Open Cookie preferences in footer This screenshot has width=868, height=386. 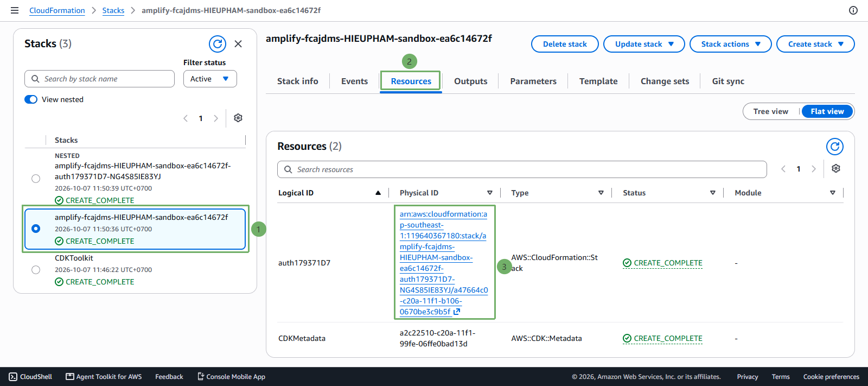(831, 377)
